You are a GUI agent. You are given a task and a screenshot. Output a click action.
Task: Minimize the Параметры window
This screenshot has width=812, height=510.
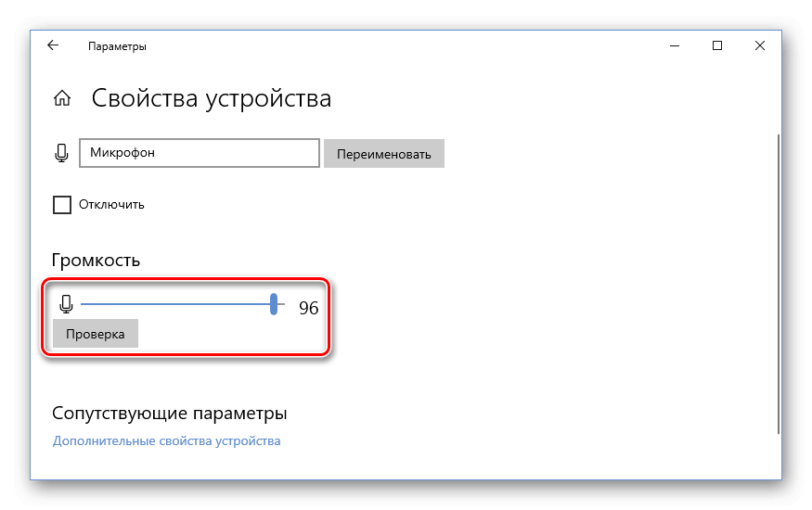675,45
